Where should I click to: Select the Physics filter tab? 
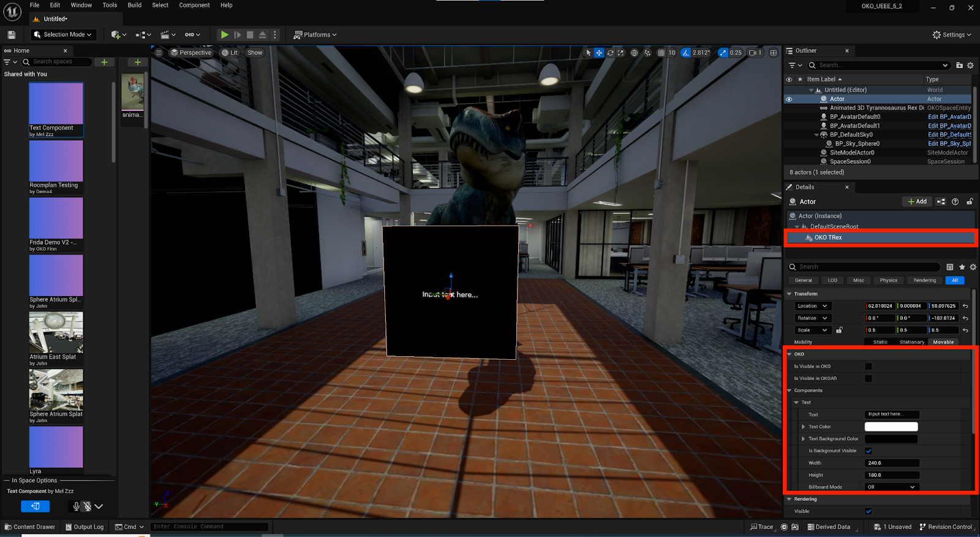[x=888, y=280]
